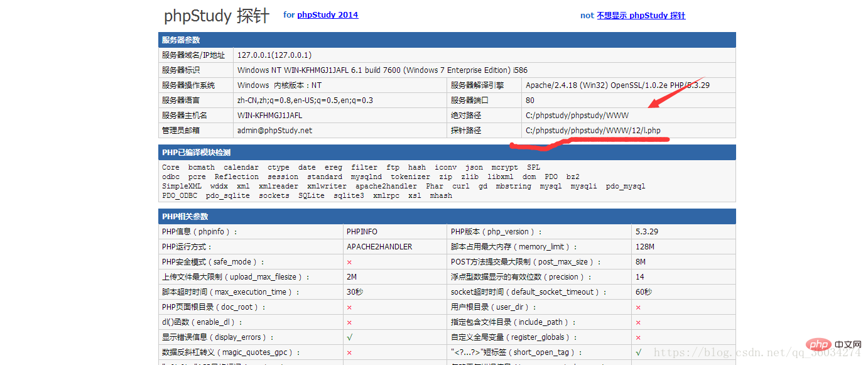Click the 服务器解译引擎 label
Viewport: 868px width, 365px height.
477,85
